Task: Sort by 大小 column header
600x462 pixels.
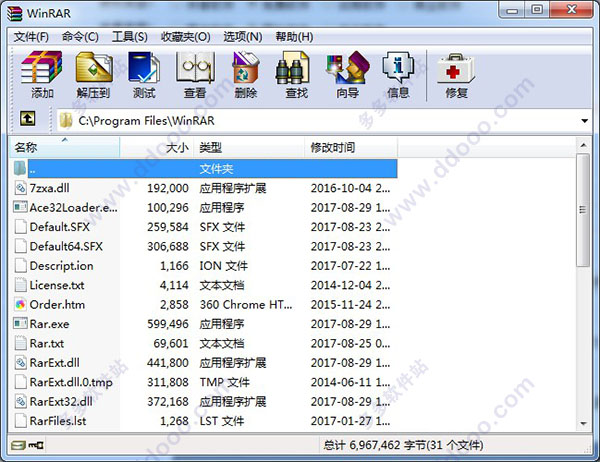Action: pyautogui.click(x=157, y=147)
